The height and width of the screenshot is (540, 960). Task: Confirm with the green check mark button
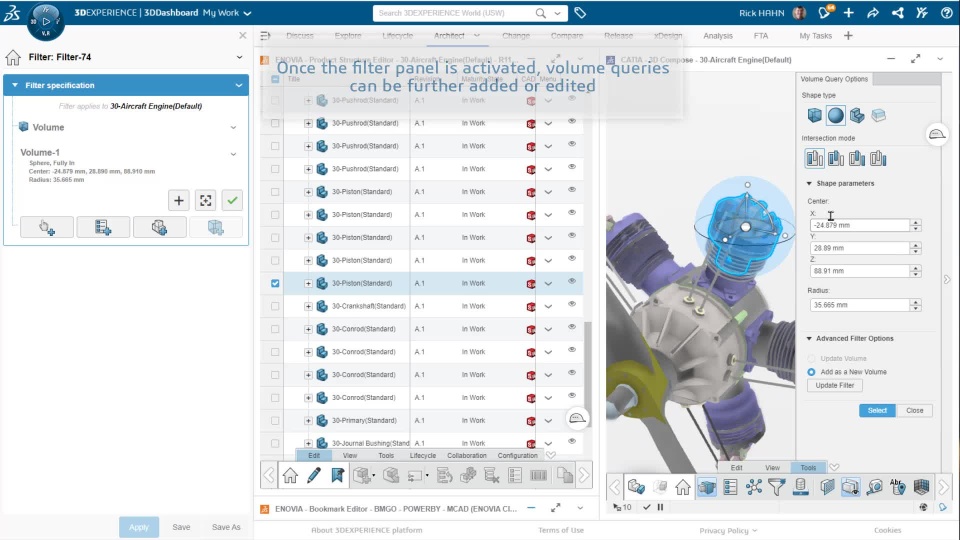[232, 200]
